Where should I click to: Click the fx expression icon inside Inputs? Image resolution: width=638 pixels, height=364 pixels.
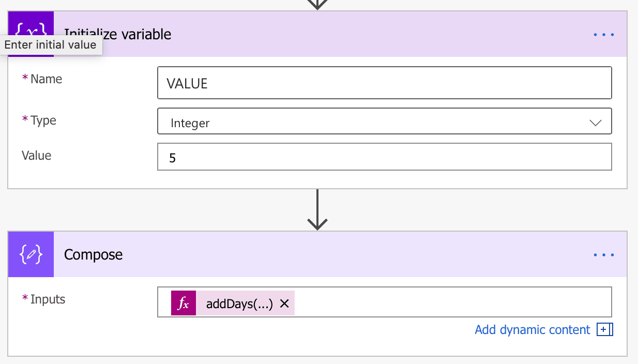point(183,303)
